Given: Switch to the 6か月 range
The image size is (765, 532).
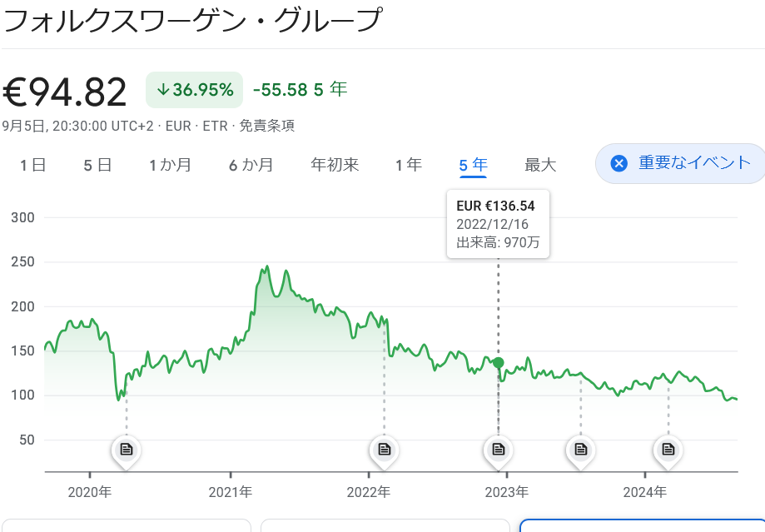Looking at the screenshot, I should click(x=251, y=164).
